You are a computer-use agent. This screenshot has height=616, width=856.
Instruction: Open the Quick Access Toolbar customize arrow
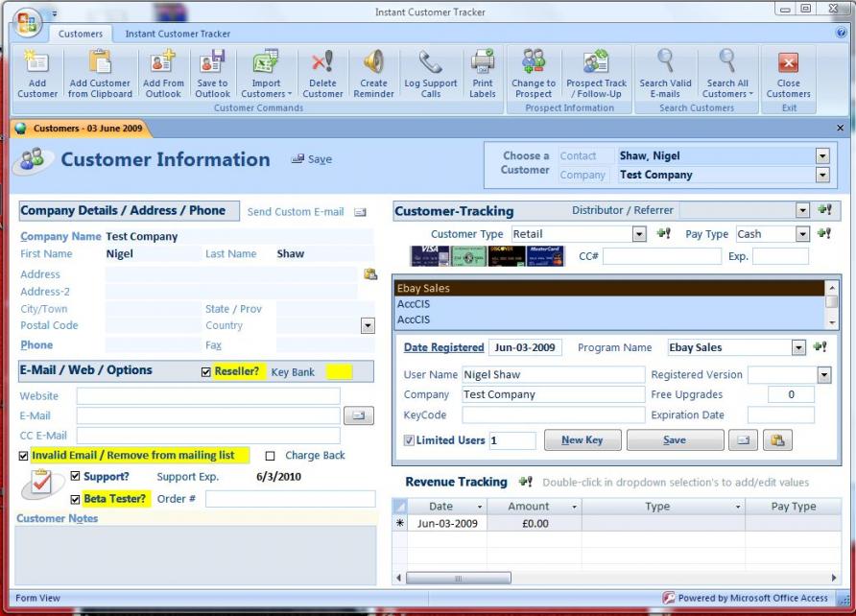54,13
